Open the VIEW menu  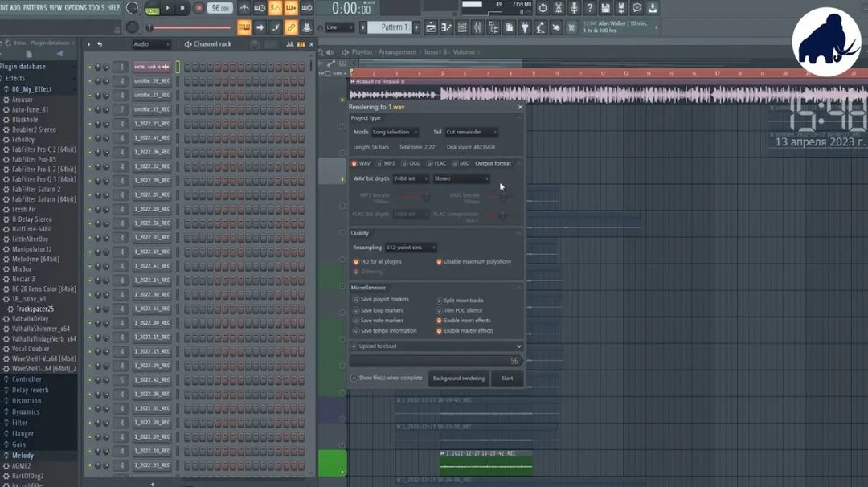56,8
